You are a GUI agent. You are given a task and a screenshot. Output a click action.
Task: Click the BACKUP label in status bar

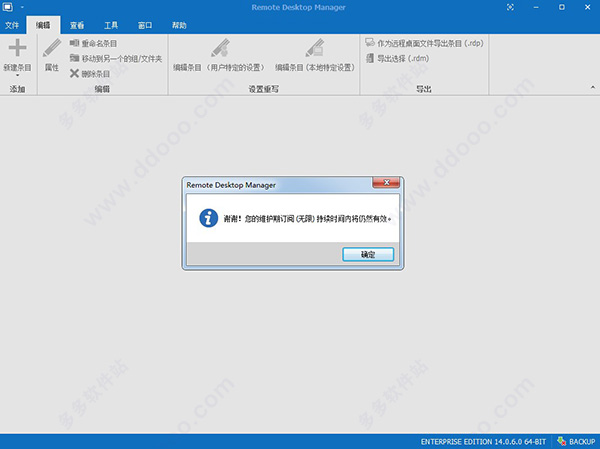[x=582, y=442]
